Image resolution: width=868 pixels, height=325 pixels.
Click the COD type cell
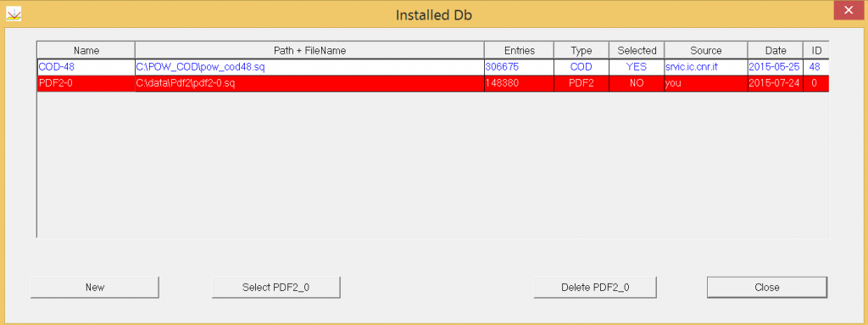581,66
